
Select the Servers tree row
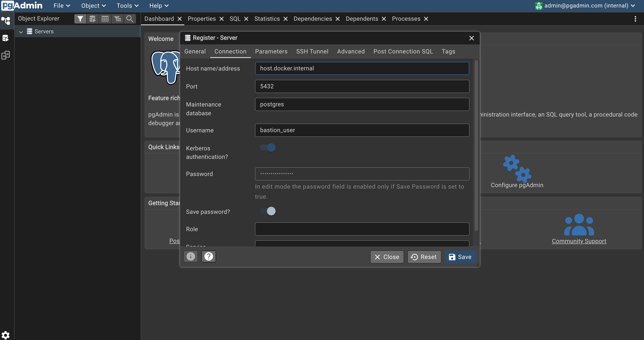[x=78, y=32]
